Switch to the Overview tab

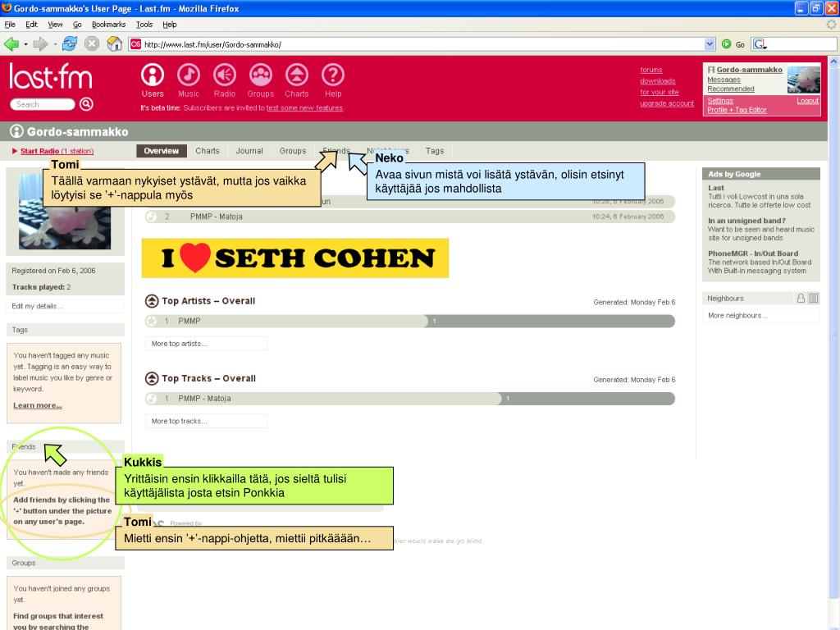tap(162, 151)
